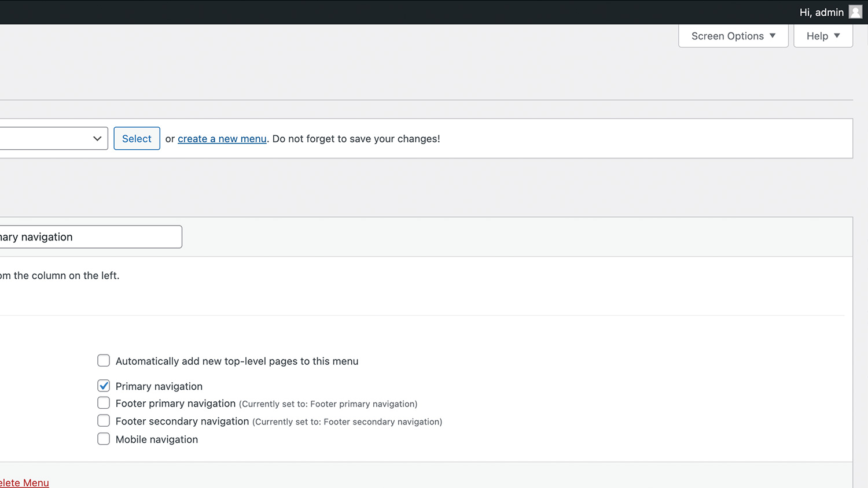This screenshot has height=488, width=868.
Task: Open the "Hi, admin" account menu
Action: point(821,12)
